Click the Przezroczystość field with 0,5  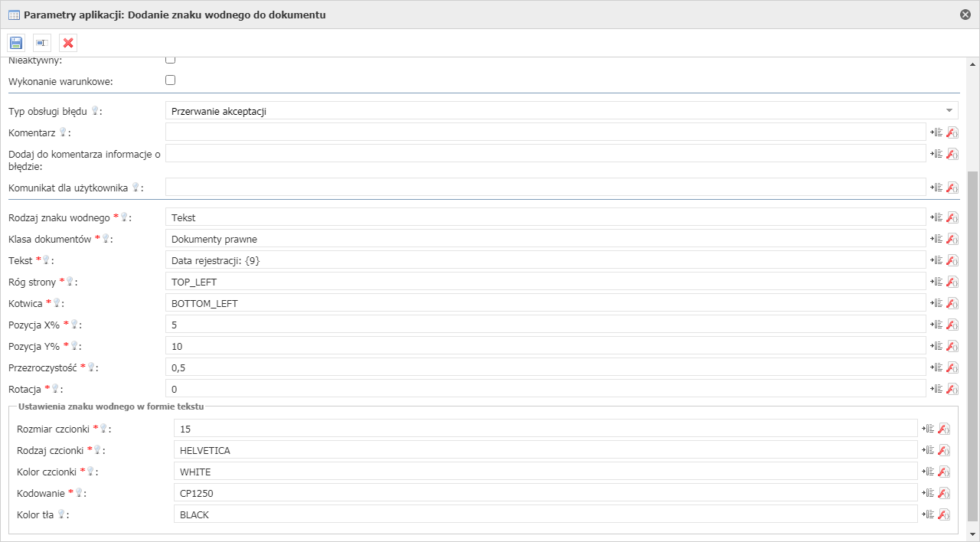546,367
